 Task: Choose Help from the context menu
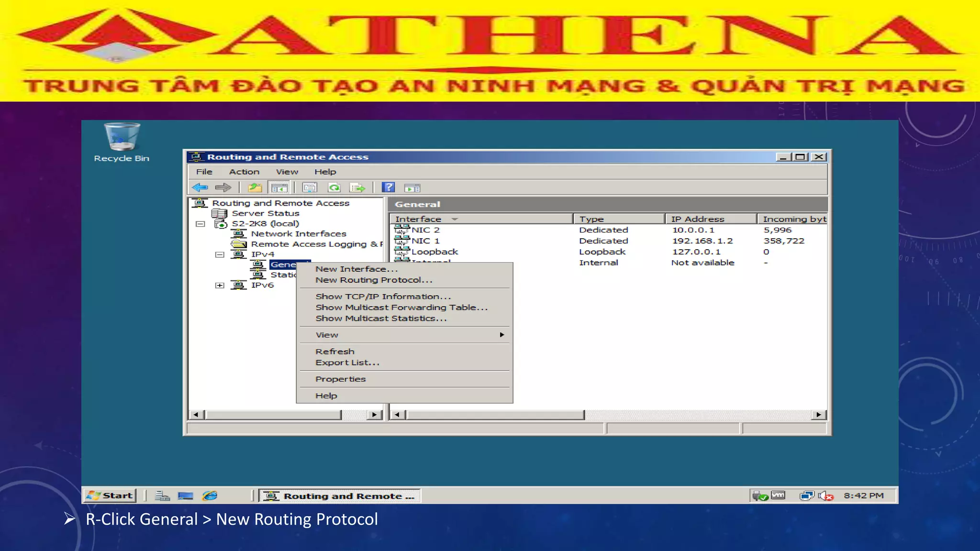(404, 396)
